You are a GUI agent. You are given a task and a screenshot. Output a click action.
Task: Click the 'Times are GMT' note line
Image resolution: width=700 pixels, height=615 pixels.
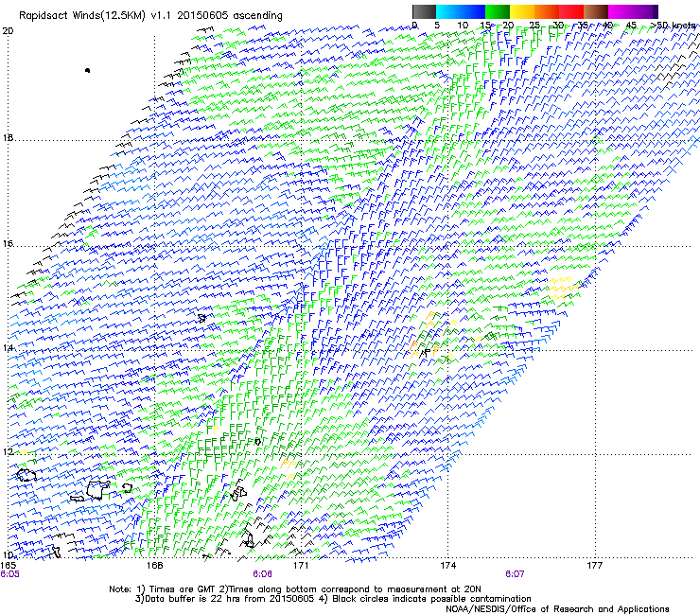pyautogui.click(x=294, y=589)
